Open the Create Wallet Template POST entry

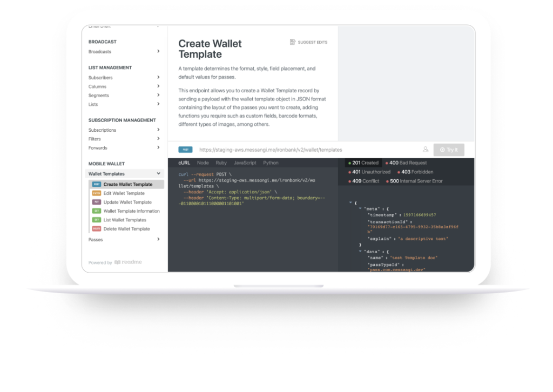click(x=127, y=185)
